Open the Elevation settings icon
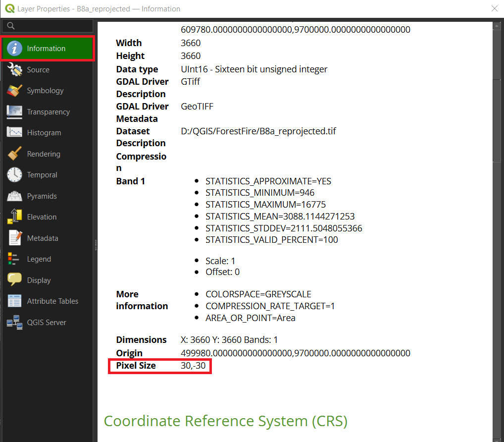Screen dimensions: 504x442 [15, 217]
